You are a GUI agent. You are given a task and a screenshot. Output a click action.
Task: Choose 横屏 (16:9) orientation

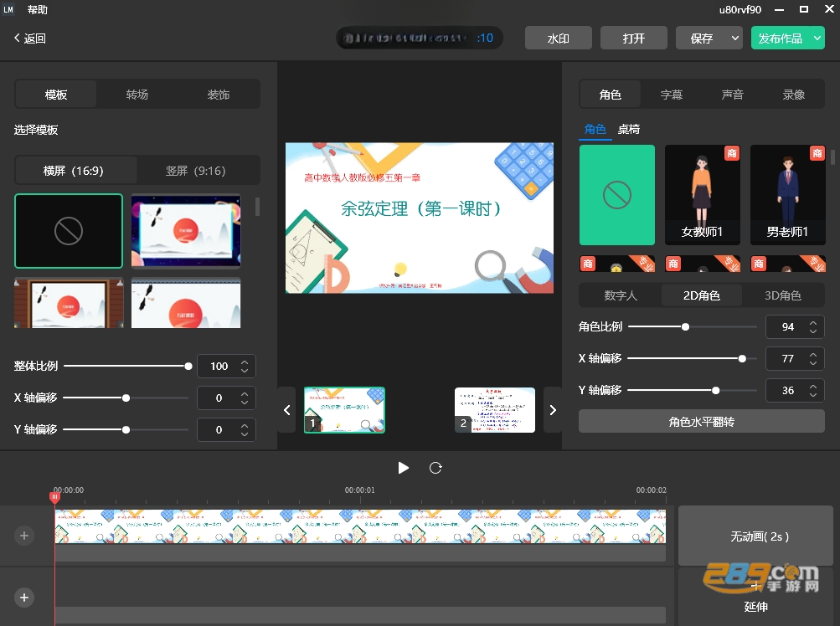(x=74, y=171)
